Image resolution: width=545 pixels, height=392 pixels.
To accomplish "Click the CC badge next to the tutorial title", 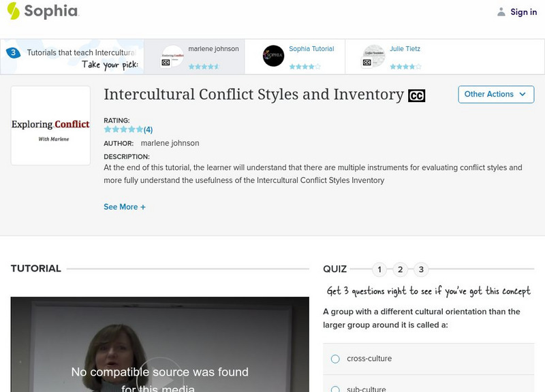I will tap(416, 95).
